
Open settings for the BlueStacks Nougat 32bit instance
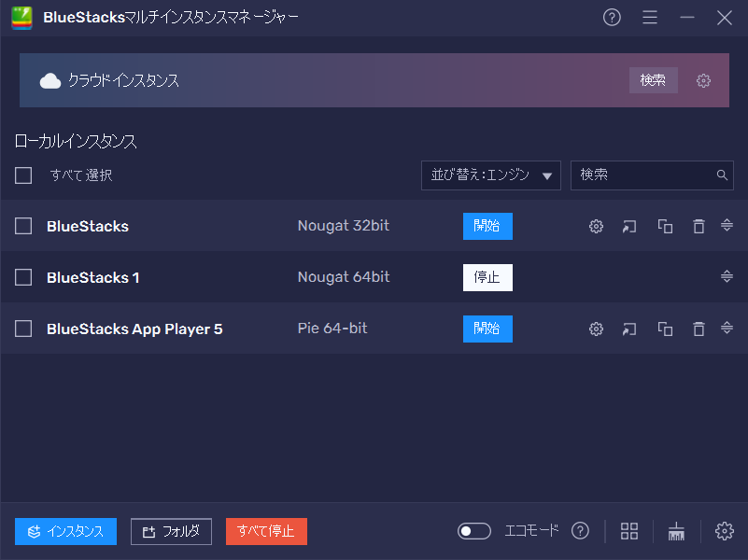click(596, 227)
